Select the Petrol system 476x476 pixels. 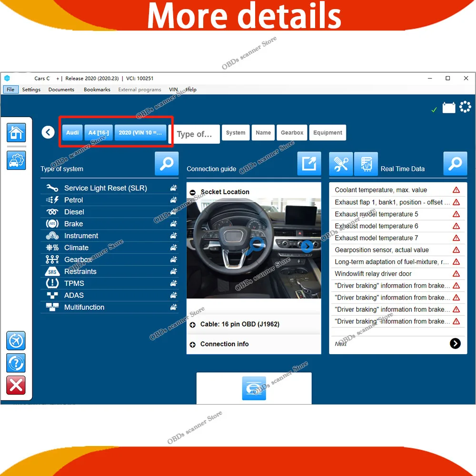[x=109, y=200]
